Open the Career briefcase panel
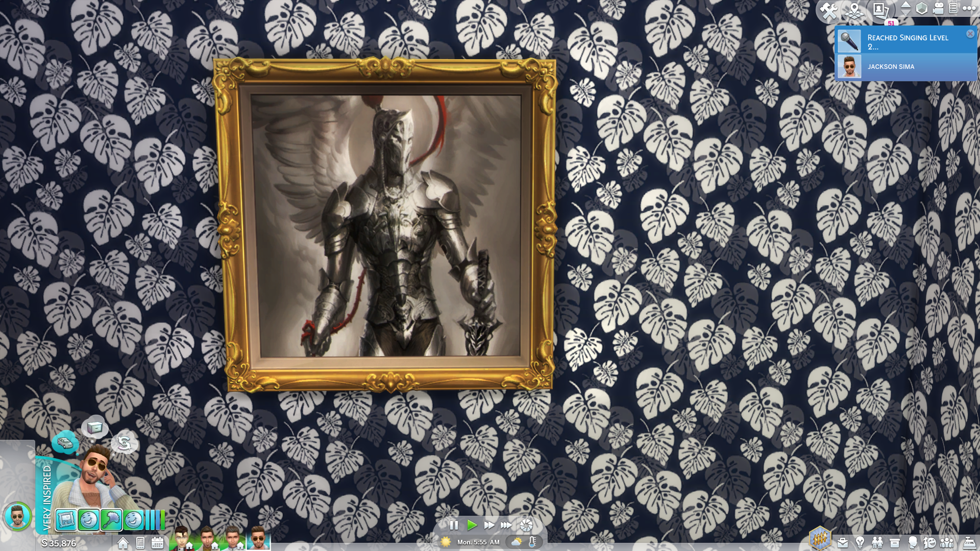 coord(843,543)
